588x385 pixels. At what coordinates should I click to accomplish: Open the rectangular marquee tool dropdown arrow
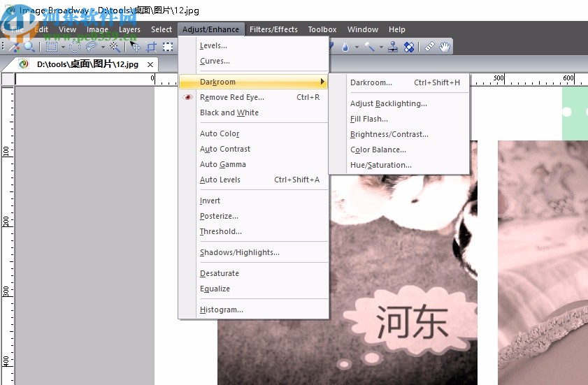[63, 47]
